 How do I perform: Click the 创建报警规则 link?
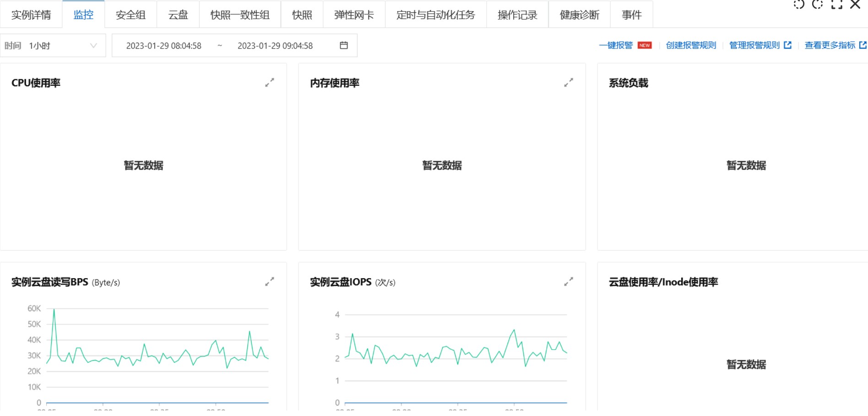point(691,45)
